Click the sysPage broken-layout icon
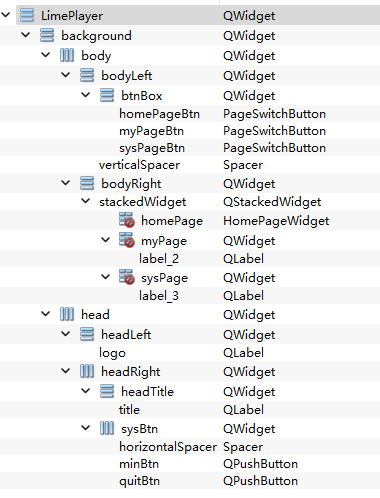Screen dimensions: 380x498 tap(127, 277)
